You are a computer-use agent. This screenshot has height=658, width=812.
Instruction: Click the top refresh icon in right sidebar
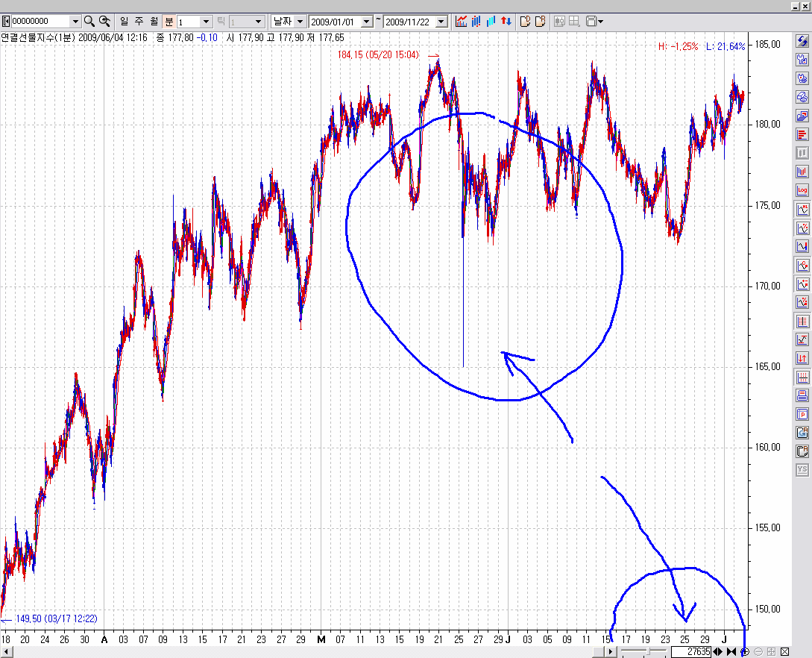coord(802,41)
